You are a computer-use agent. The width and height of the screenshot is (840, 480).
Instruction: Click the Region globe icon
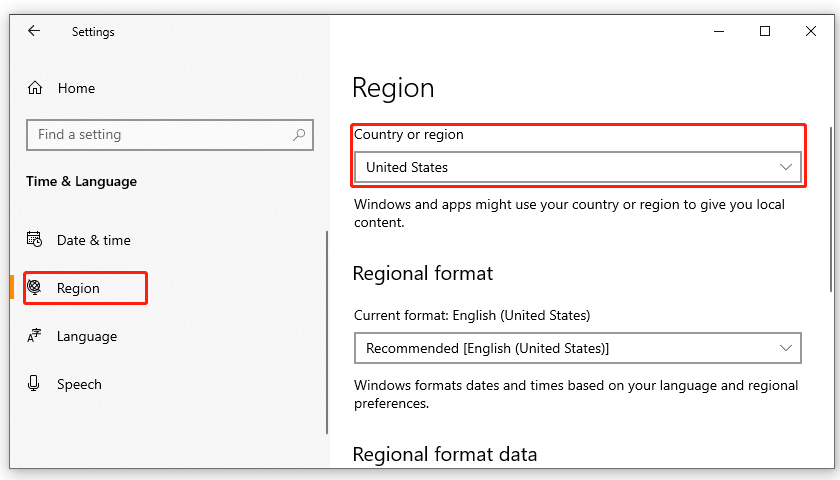tap(35, 288)
